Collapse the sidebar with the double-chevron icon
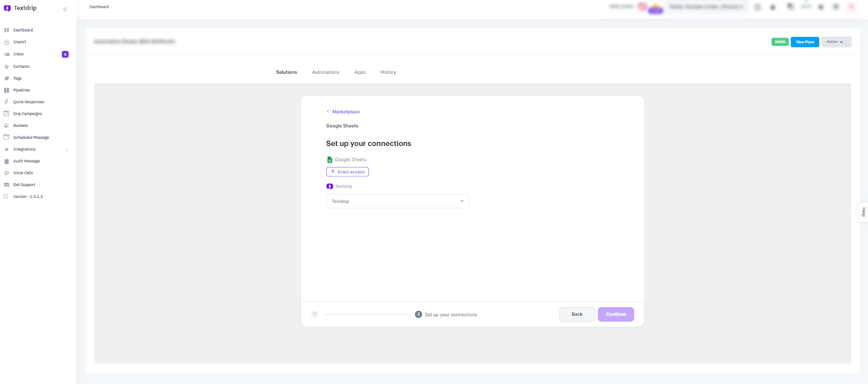The height and width of the screenshot is (384, 868). click(x=65, y=9)
